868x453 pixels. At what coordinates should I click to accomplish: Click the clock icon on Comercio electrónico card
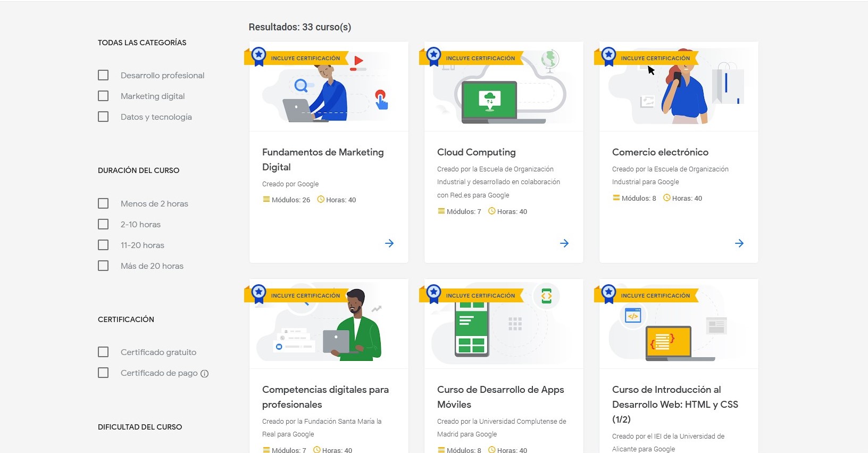pyautogui.click(x=667, y=198)
